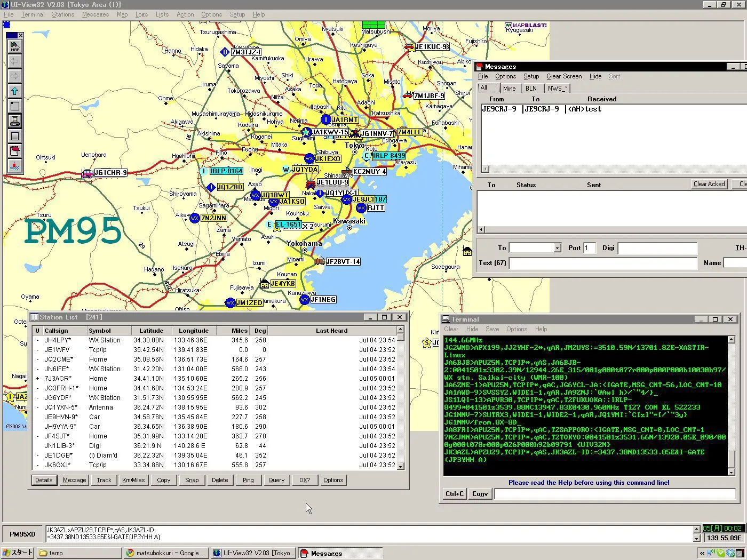Click the buoy on water toolbar icon

[14, 166]
